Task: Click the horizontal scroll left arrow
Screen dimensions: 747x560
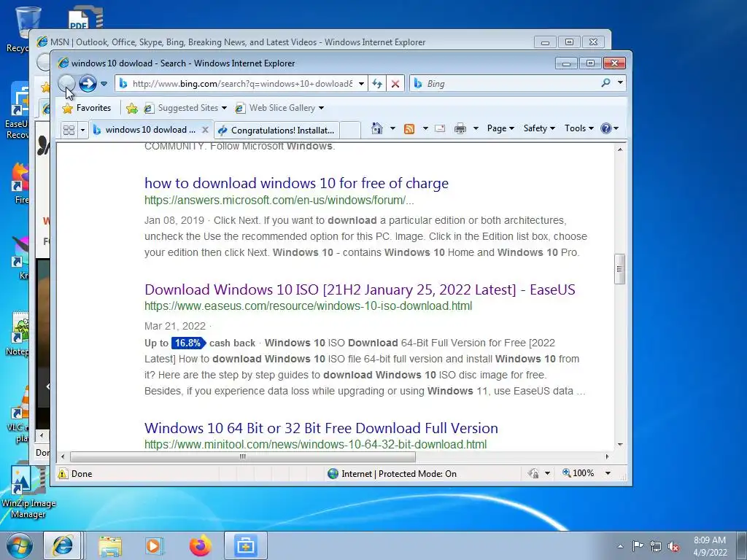Action: (x=63, y=456)
